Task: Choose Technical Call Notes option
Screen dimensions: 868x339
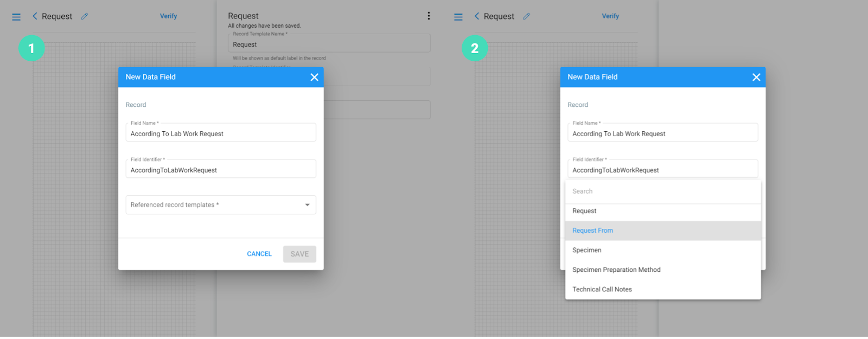Action: [663, 289]
